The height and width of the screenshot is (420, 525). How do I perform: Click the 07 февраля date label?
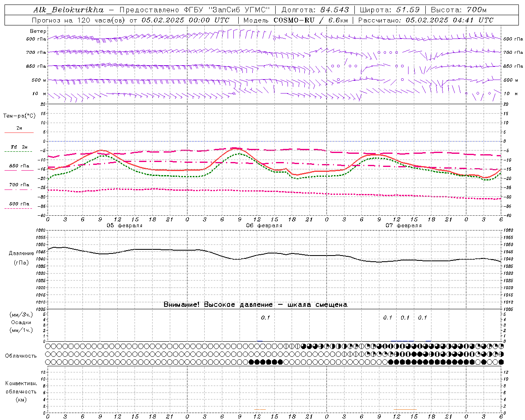pyautogui.click(x=404, y=226)
